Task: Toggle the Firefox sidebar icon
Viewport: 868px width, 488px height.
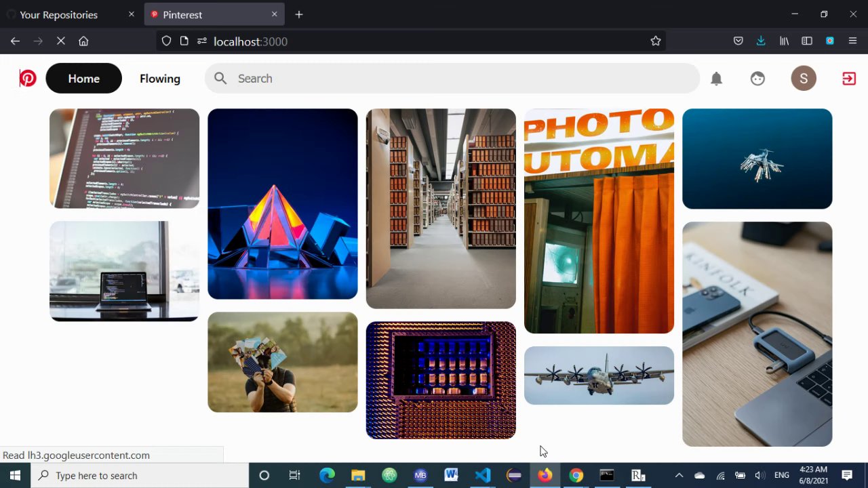Action: click(x=807, y=41)
